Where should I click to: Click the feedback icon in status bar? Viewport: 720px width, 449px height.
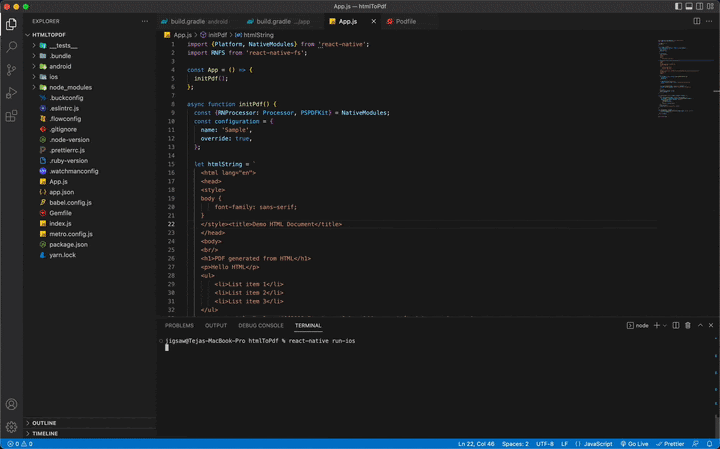(696, 444)
